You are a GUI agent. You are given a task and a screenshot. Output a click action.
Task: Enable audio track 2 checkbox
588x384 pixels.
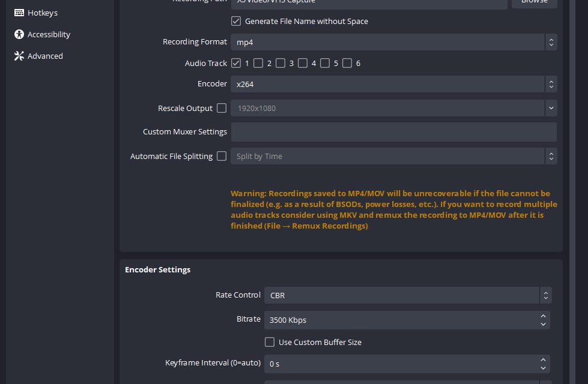pos(258,63)
